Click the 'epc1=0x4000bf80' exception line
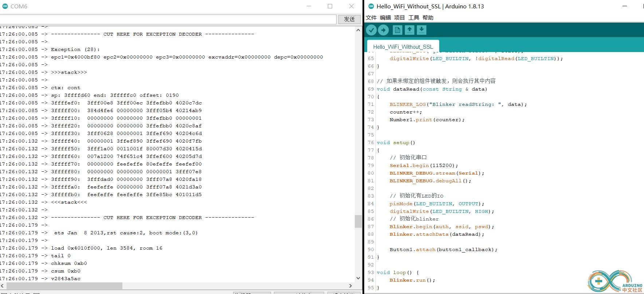 pyautogui.click(x=187, y=57)
